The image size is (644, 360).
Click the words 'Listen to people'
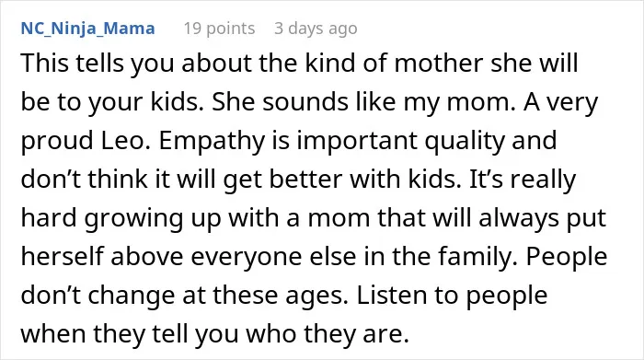point(452,296)
